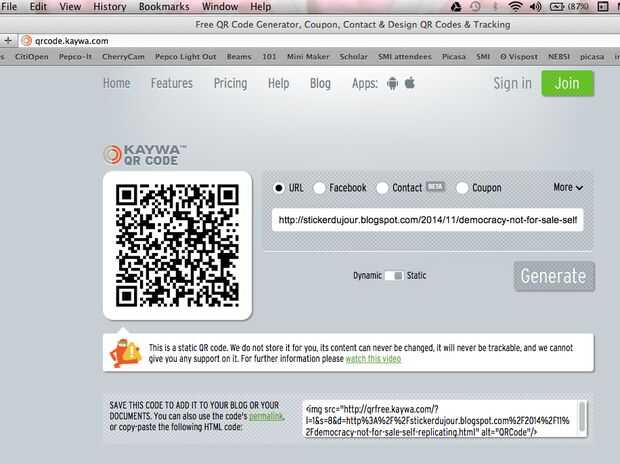Viewport: 620px width, 464px height.
Task: Toggle the Dynamic/Static switch
Action: pos(394,275)
